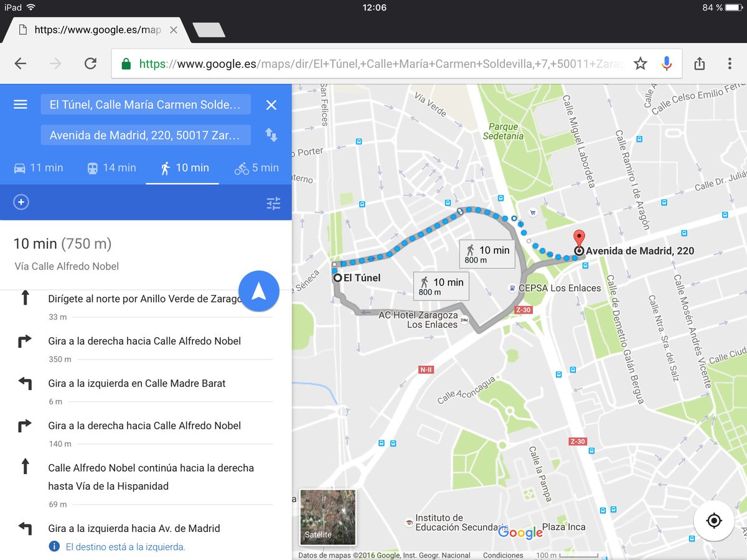This screenshot has width=747, height=560.
Task: Open the Condiciones link
Action: point(503,555)
